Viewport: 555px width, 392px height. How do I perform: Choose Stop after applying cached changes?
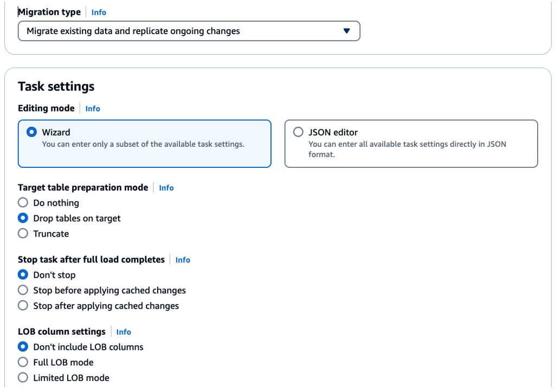(x=23, y=306)
